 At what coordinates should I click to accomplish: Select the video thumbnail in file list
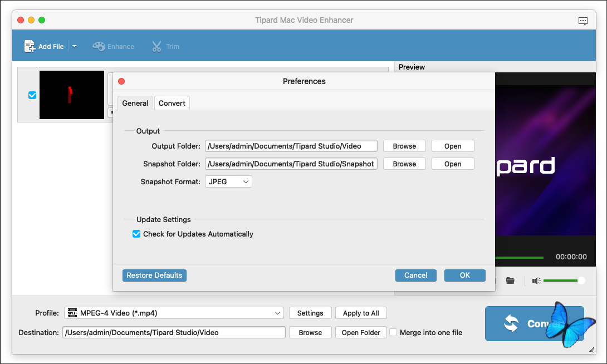tap(72, 95)
